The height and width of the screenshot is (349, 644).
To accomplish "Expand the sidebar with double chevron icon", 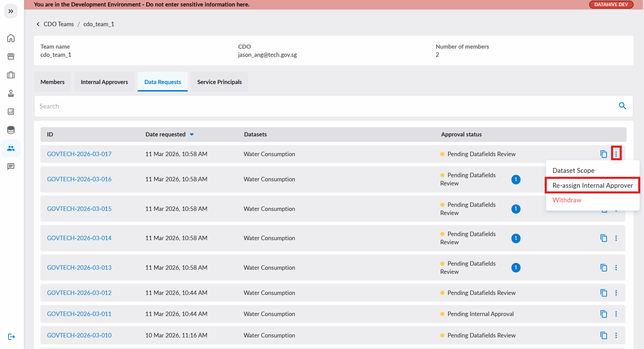I will coord(11,11).
